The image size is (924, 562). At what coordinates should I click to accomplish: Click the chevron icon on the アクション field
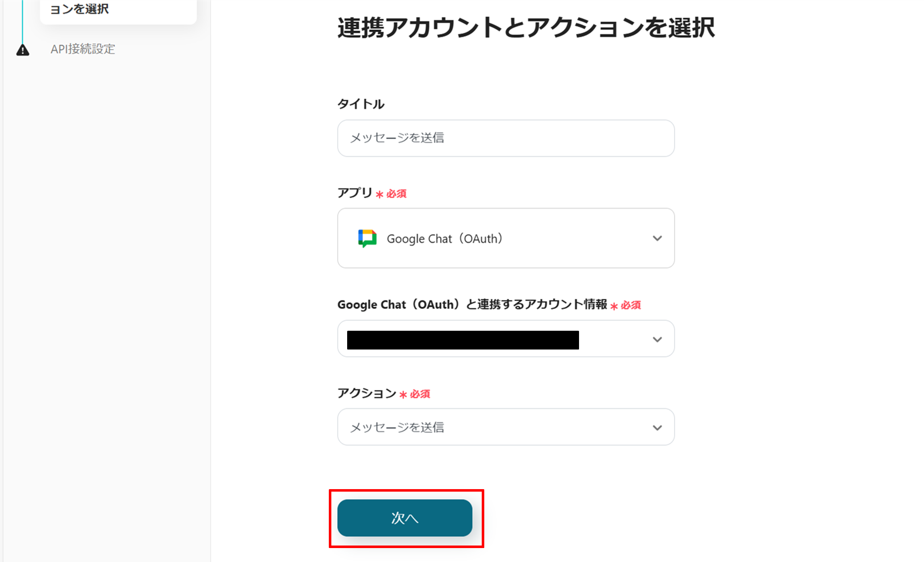coord(657,427)
